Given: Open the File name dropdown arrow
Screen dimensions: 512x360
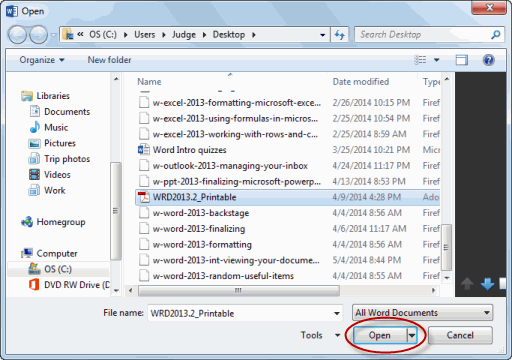Looking at the screenshot, I should 337,313.
